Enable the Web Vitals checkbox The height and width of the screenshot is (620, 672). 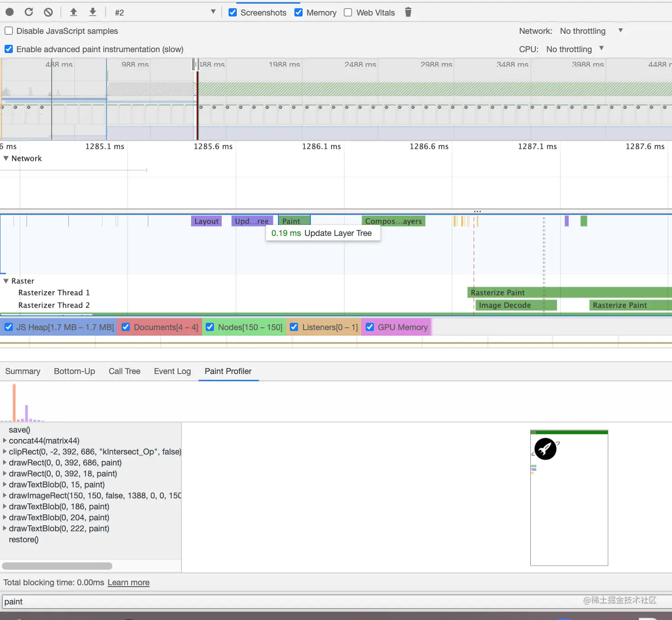point(348,12)
